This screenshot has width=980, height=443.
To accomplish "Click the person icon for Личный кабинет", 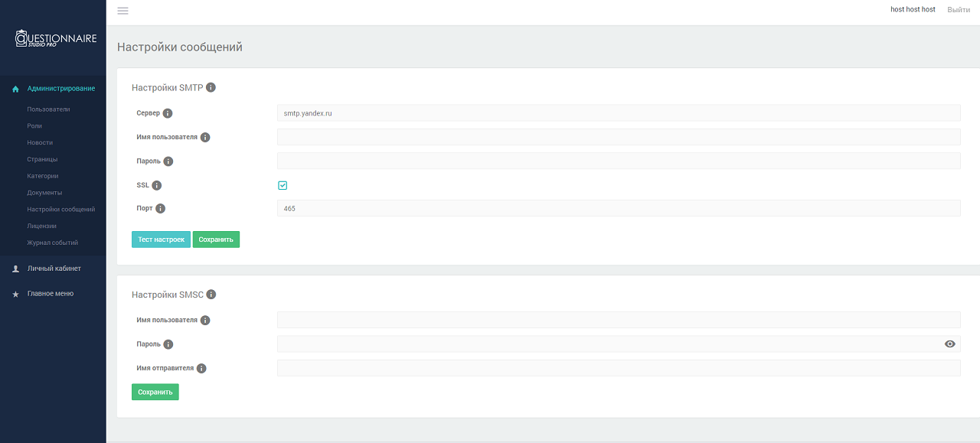I will (x=15, y=269).
